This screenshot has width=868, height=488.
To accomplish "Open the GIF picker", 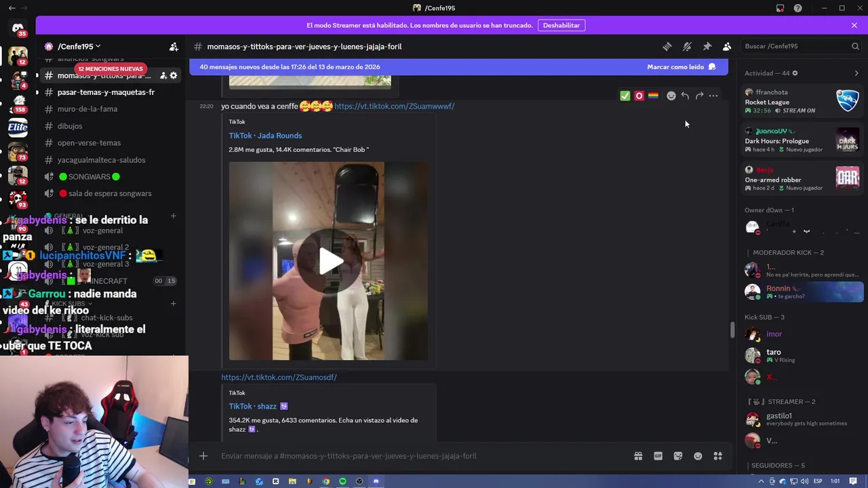I will 658,456.
